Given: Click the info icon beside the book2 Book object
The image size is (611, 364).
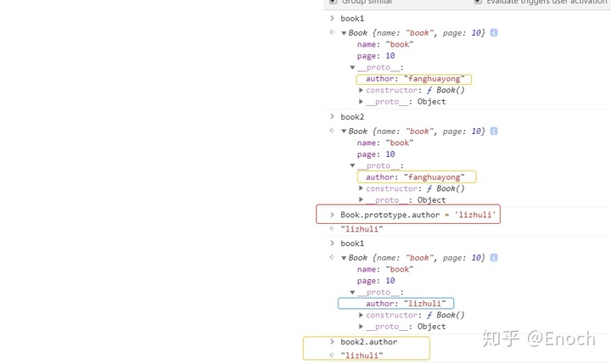Looking at the screenshot, I should point(494,132).
